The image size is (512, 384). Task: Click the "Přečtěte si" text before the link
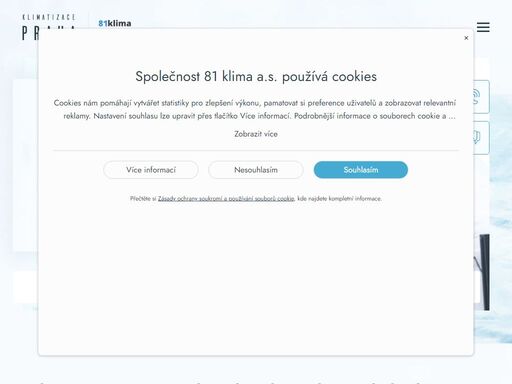click(x=143, y=199)
